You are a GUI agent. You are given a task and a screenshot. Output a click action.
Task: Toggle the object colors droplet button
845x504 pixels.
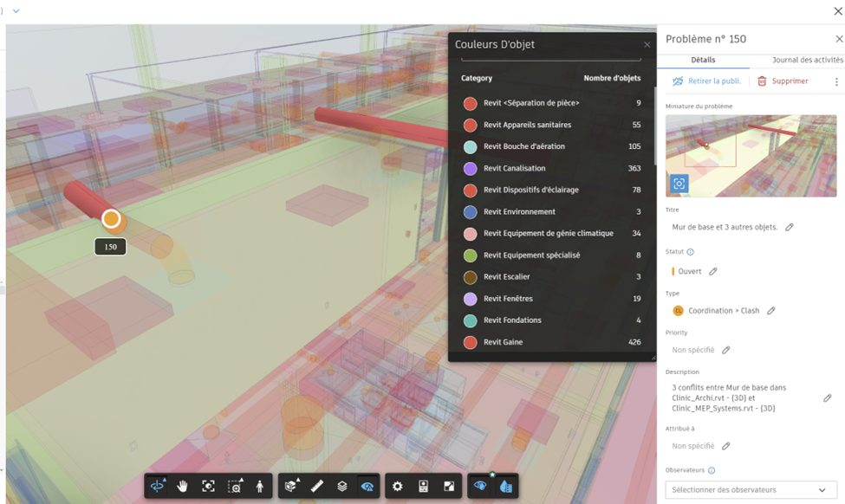click(505, 486)
